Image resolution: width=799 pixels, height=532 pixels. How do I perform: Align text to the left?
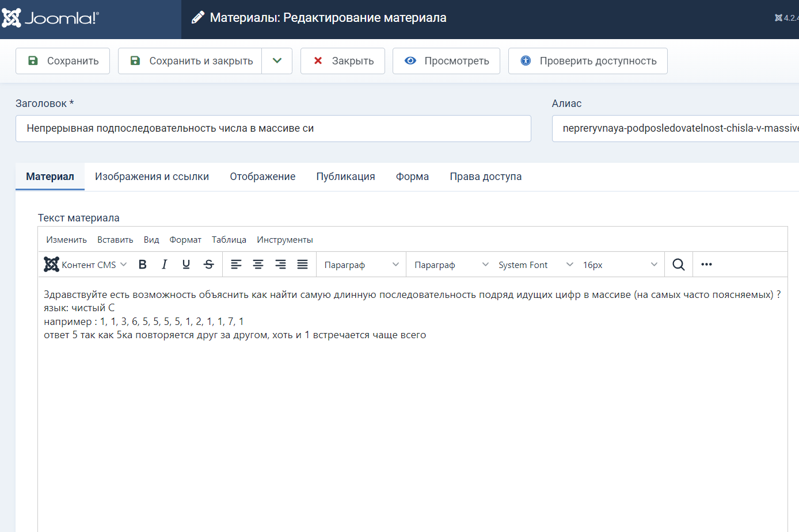point(236,265)
